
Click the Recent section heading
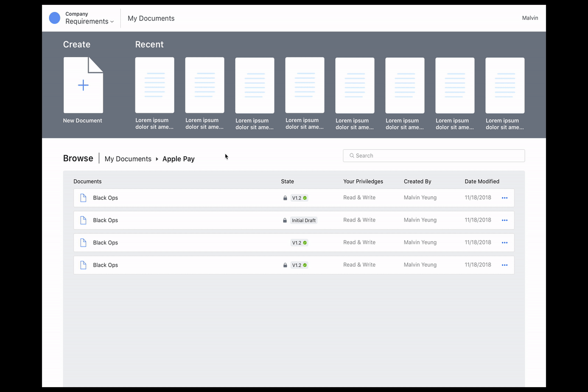point(149,44)
